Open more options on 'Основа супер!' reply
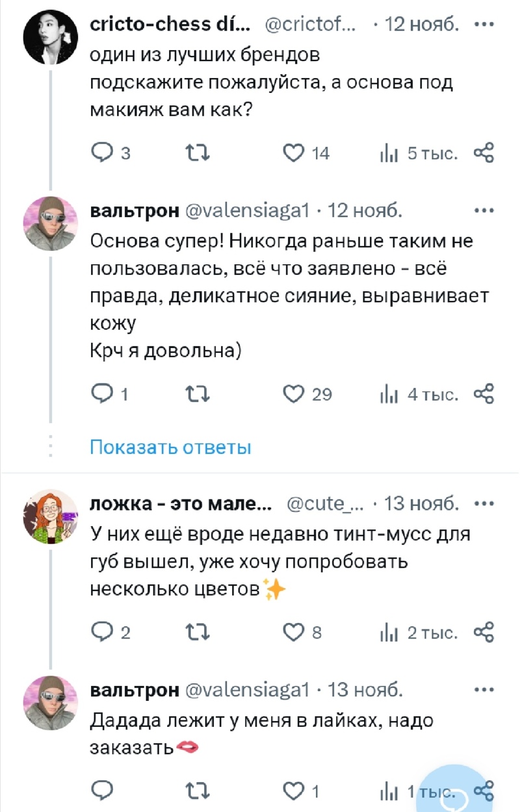This screenshot has height=812, width=520. click(x=484, y=210)
